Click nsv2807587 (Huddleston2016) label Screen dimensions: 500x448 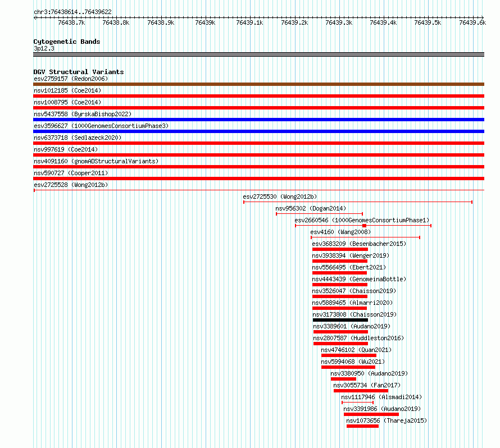pyautogui.click(x=358, y=338)
